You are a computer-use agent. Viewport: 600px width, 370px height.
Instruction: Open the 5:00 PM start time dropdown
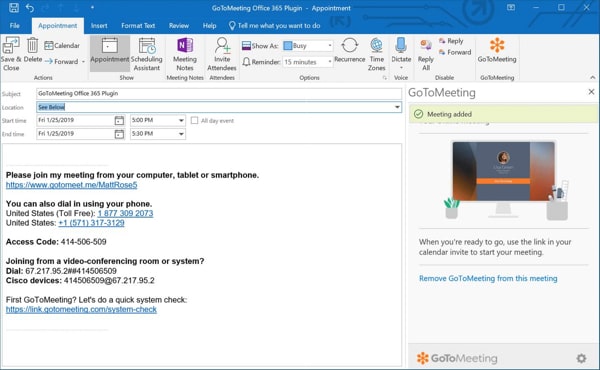tap(181, 121)
